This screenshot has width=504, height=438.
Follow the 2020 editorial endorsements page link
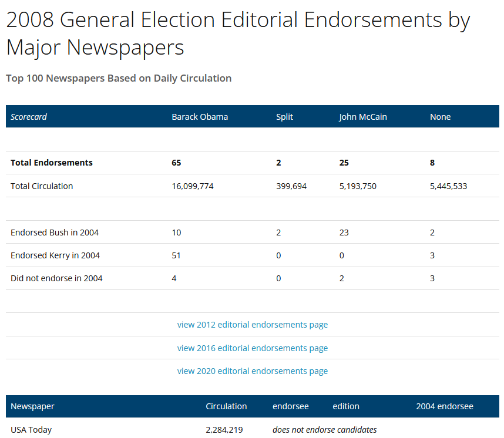pyautogui.click(x=252, y=371)
